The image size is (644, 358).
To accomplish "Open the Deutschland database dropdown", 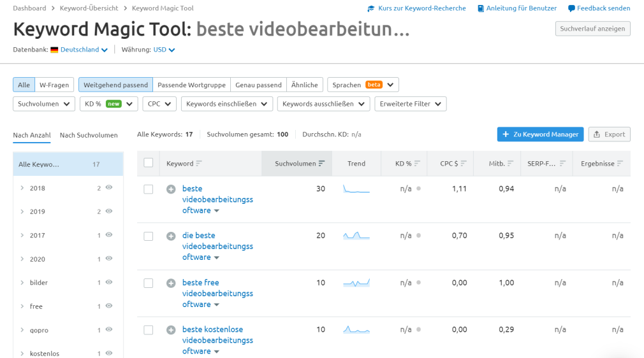I will [x=84, y=50].
